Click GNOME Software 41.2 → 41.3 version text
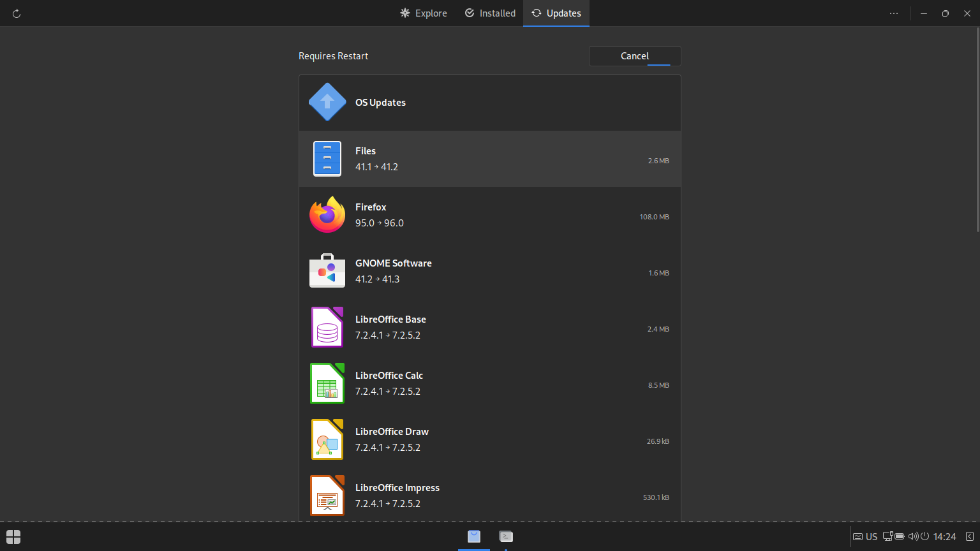 point(378,279)
